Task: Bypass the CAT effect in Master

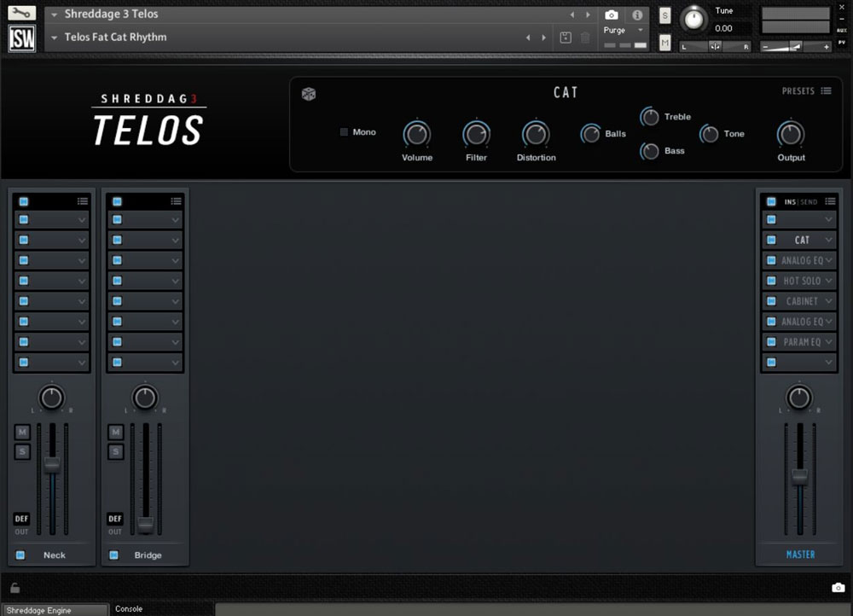Action: click(x=771, y=240)
